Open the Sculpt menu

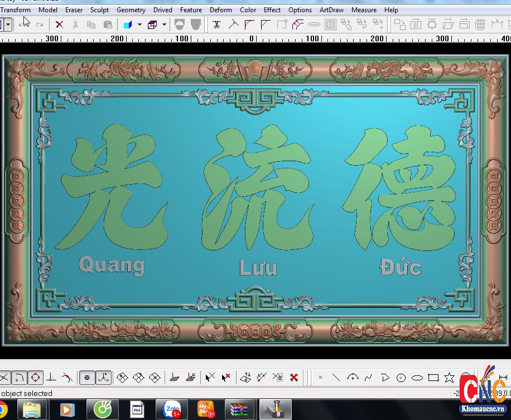tap(99, 9)
